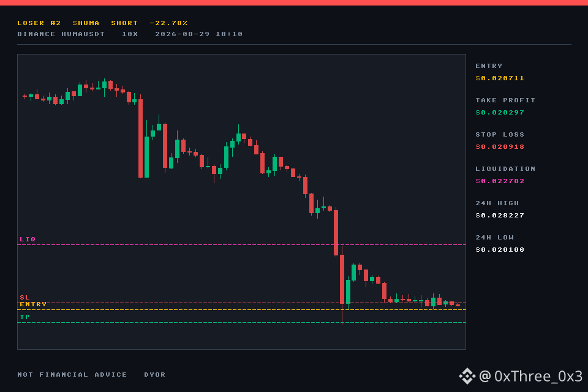The height and width of the screenshot is (392, 588).
Task: Click the 10X leverage label
Action: coord(130,34)
